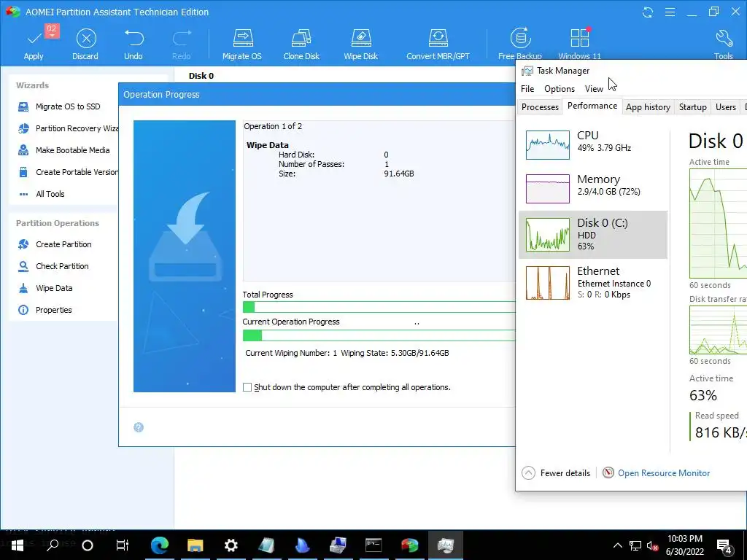Choose Wipe Data partition operation

44,288
